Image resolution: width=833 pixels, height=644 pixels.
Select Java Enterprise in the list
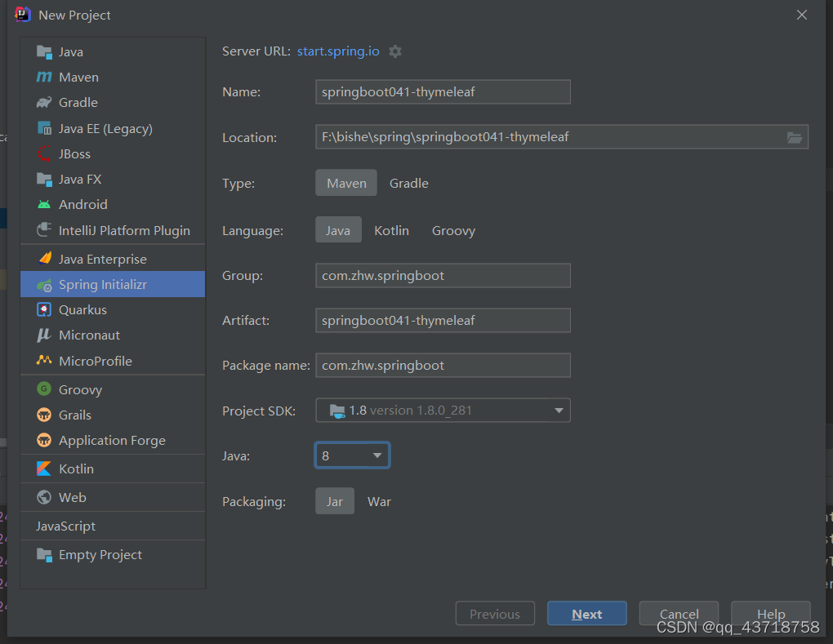coord(113,259)
